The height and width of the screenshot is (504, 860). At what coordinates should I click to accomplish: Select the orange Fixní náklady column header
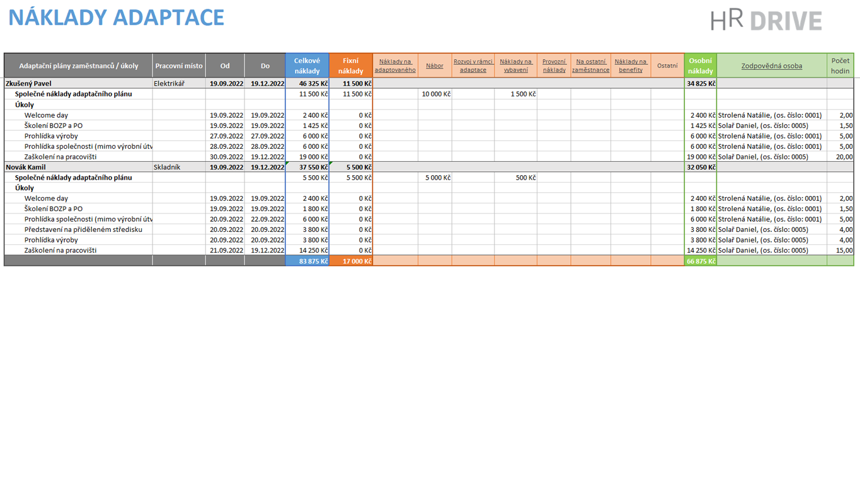350,66
